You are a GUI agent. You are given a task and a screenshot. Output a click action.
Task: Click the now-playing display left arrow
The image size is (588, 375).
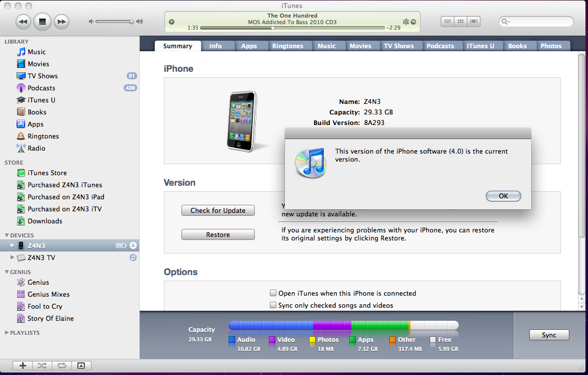pyautogui.click(x=171, y=22)
